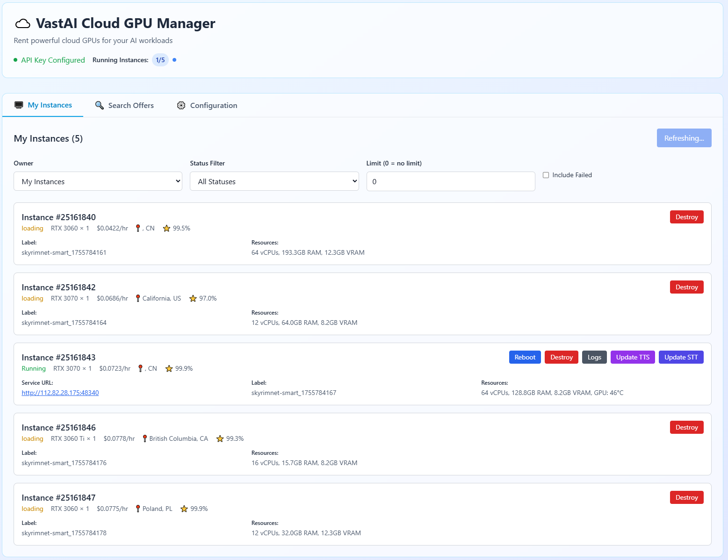Screen dimensions: 728x560
Task: Click into the Limit input field
Action: pyautogui.click(x=450, y=181)
